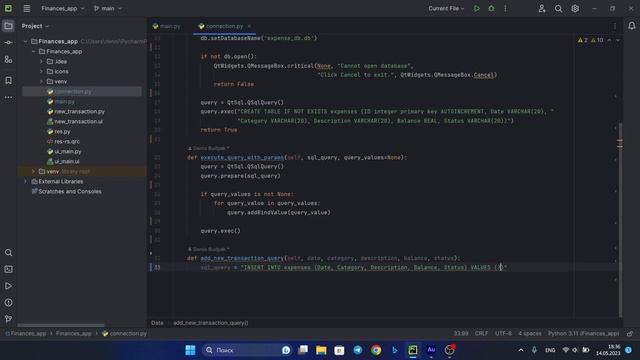
Task: Open Telegram from taskbar
Action: point(358,350)
